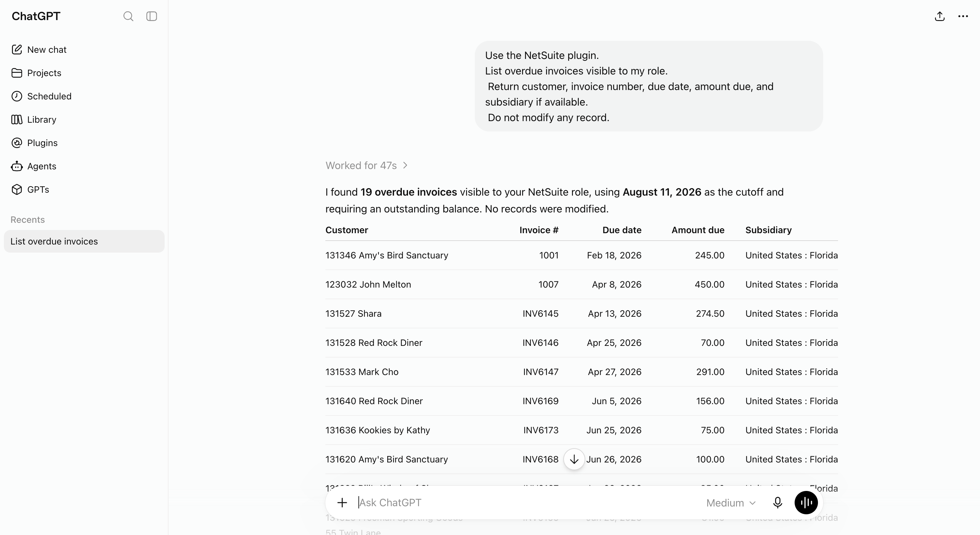Click the 'Recents' section label
Viewport: 980px width, 535px height.
click(x=28, y=219)
